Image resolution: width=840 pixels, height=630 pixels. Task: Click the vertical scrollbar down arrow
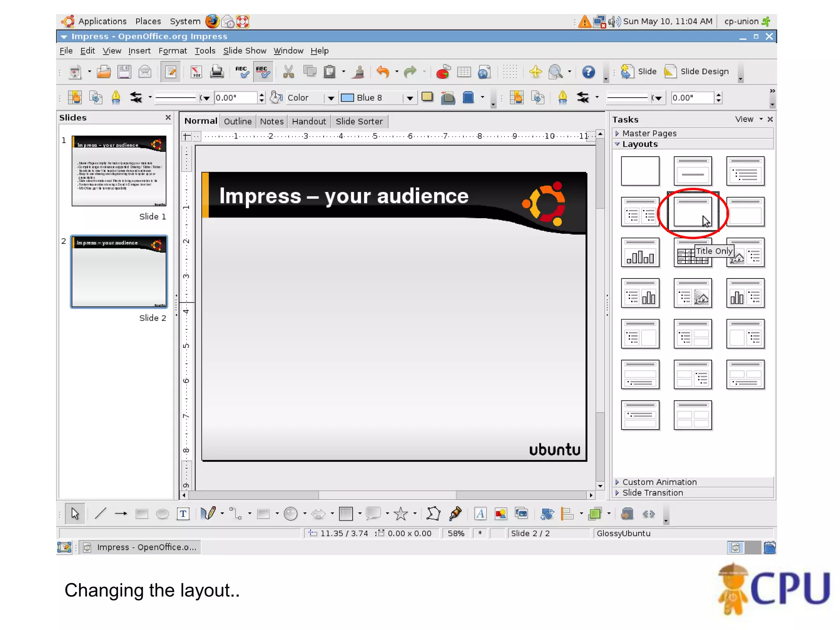(600, 486)
